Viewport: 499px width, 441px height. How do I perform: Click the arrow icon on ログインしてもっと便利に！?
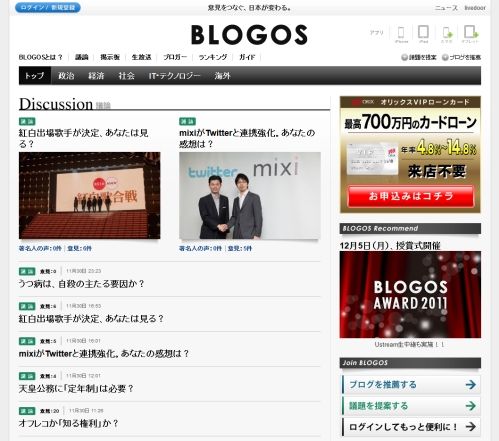tap(470, 426)
